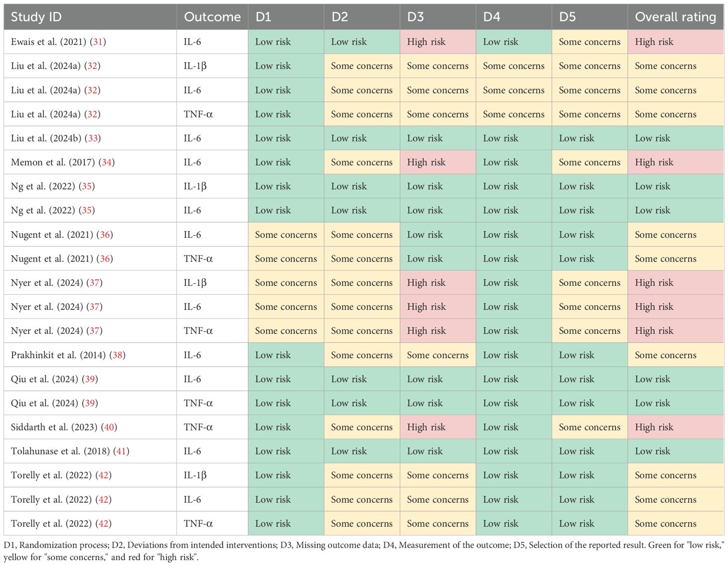This screenshot has height=566, width=728.
Task: Select Prakhinkit et al. D3 Some concerns cell
Action: coord(437,355)
